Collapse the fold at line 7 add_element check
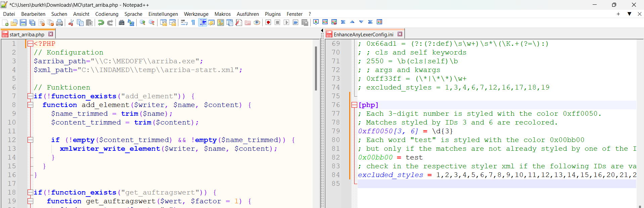This screenshot has height=208, width=644. (x=30, y=96)
